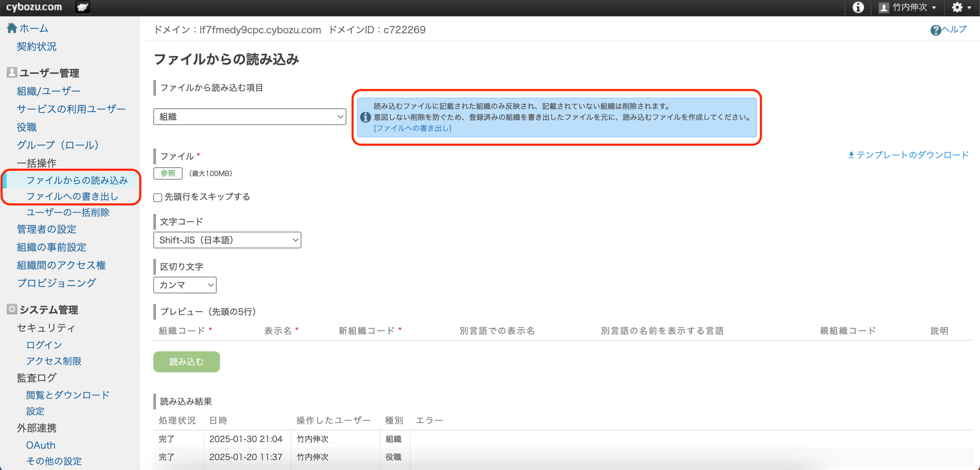
Task: Open 組織間のアクセス権 page
Action: tap(61, 265)
